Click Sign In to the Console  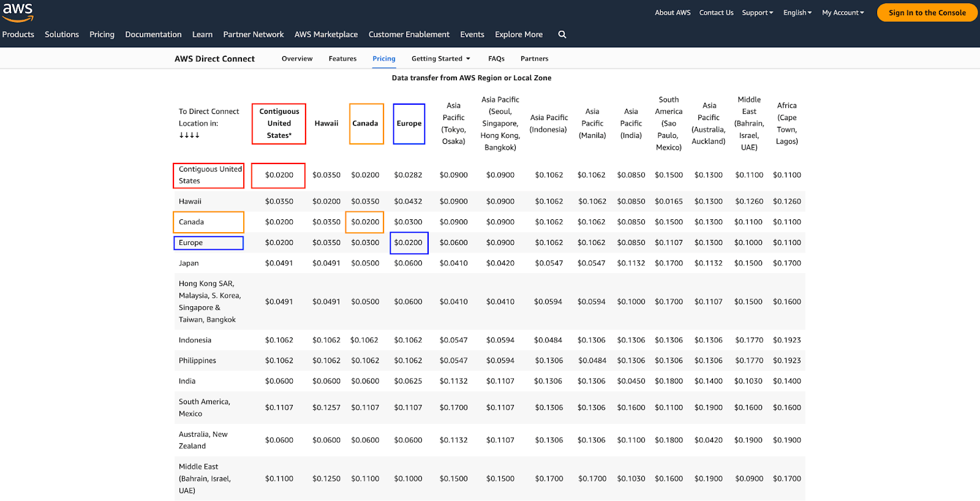[927, 13]
